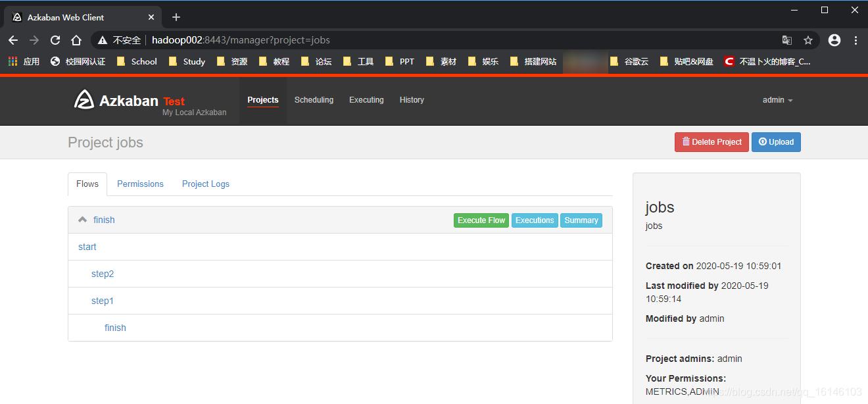Open Chrome three-dot menu

[x=856, y=40]
